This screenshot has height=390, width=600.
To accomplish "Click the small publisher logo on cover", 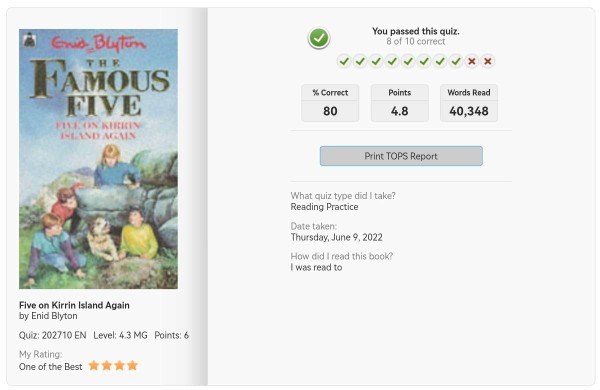I will point(29,40).
